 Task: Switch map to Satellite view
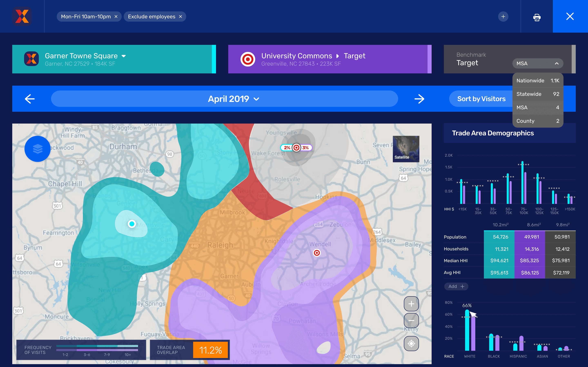click(x=406, y=149)
